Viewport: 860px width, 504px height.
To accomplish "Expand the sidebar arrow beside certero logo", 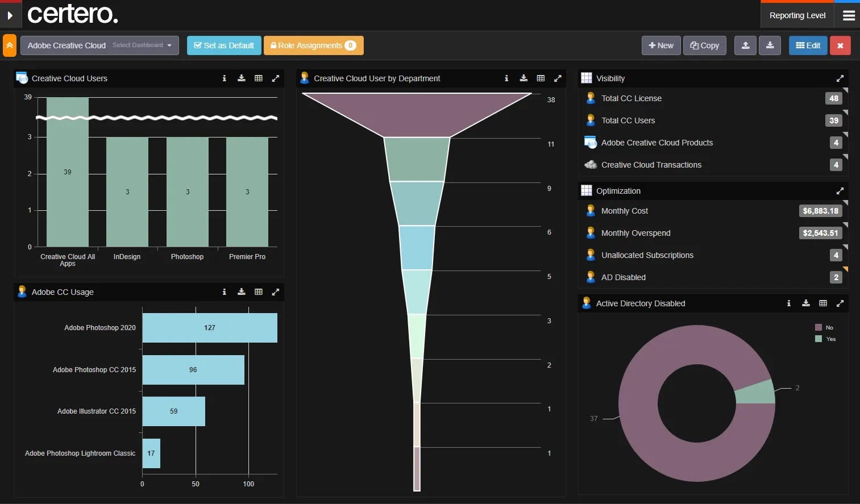I will click(x=10, y=15).
